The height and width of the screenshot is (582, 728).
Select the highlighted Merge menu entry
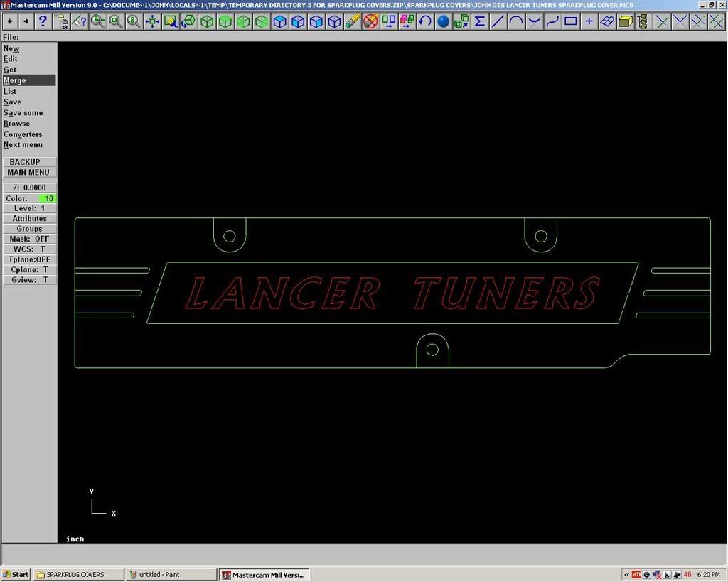[x=28, y=80]
